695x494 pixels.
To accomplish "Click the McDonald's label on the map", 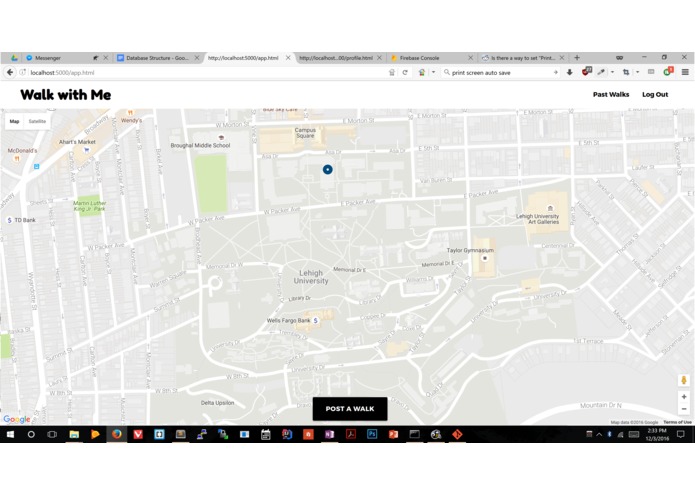I will coord(22,151).
